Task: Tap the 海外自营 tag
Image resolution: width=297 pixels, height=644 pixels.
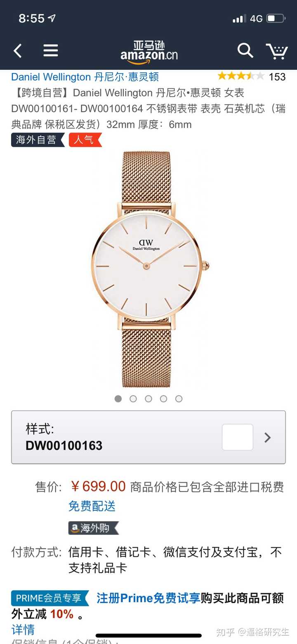Action: pyautogui.click(x=38, y=140)
